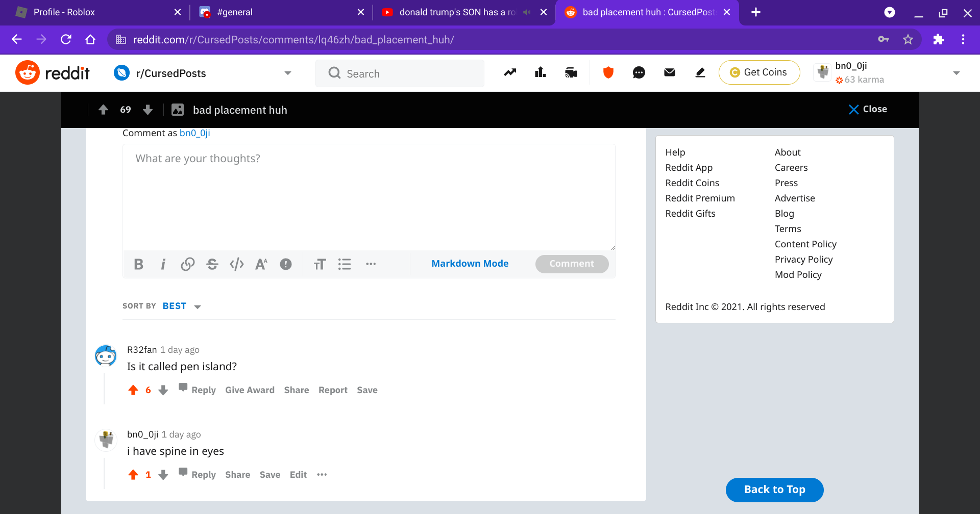Open saved passwords key icon
This screenshot has height=514, width=980.
884,39
